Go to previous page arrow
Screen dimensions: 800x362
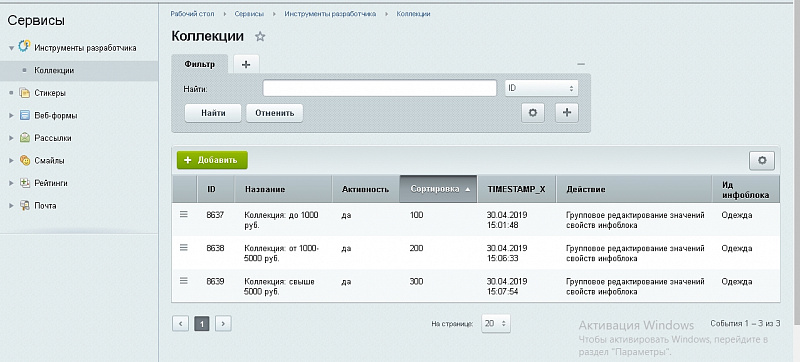point(181,323)
